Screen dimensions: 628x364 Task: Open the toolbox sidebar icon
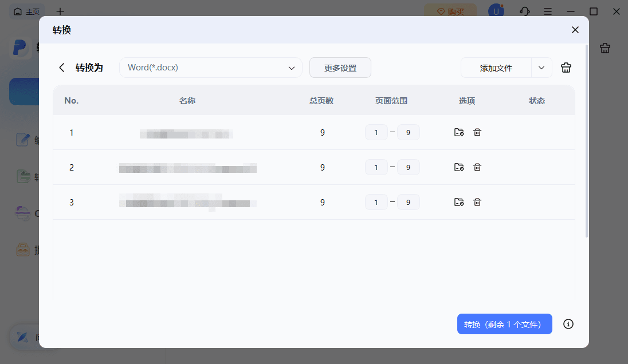(23, 250)
